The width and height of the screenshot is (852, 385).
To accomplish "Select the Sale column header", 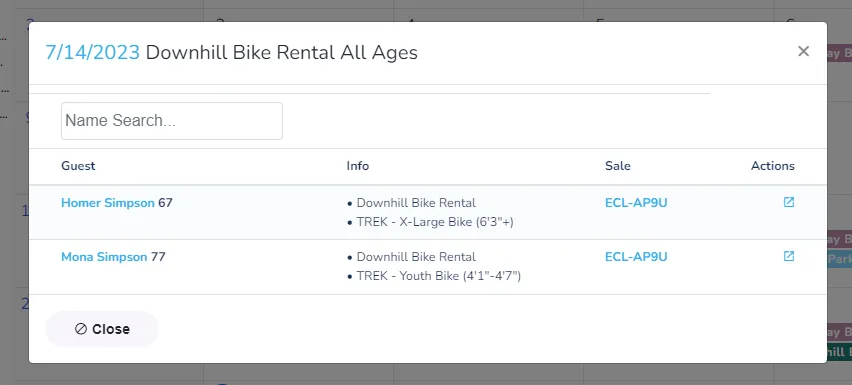I will pyautogui.click(x=617, y=166).
